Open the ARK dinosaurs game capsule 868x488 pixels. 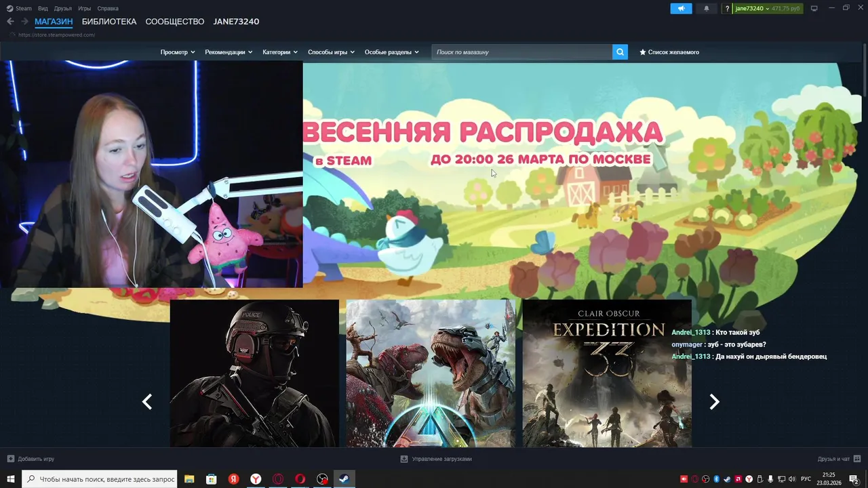pos(431,373)
